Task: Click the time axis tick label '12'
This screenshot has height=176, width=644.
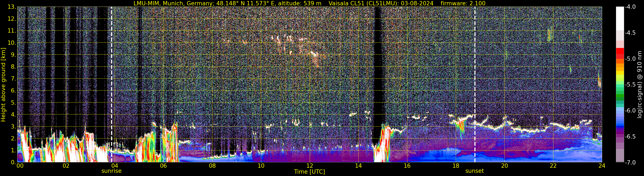Action: pyautogui.click(x=310, y=166)
